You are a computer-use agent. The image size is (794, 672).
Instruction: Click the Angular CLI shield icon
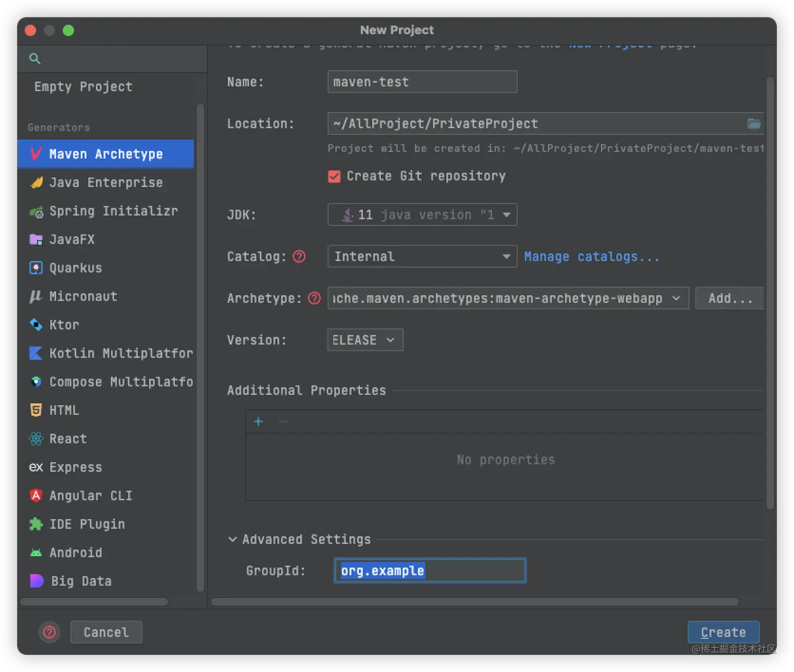coord(36,496)
